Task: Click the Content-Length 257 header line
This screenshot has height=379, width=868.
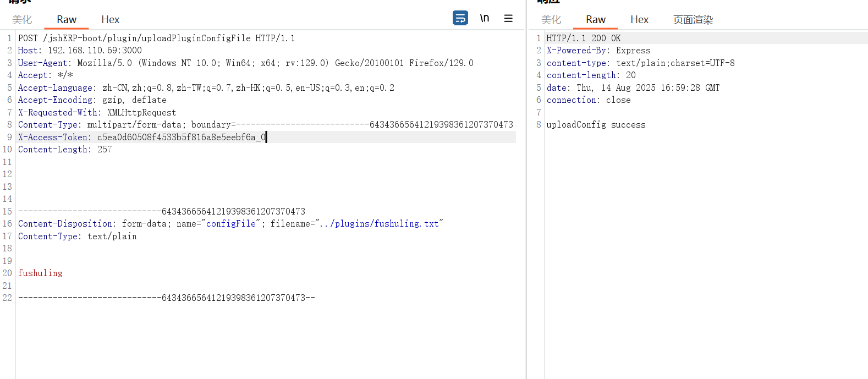Action: point(65,150)
